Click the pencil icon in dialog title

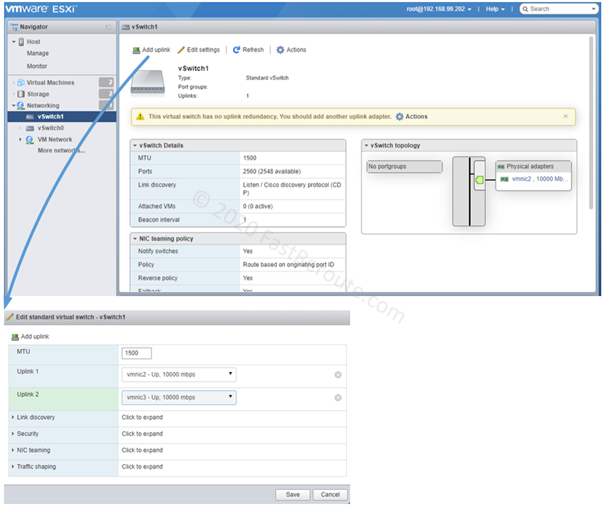[x=10, y=317]
